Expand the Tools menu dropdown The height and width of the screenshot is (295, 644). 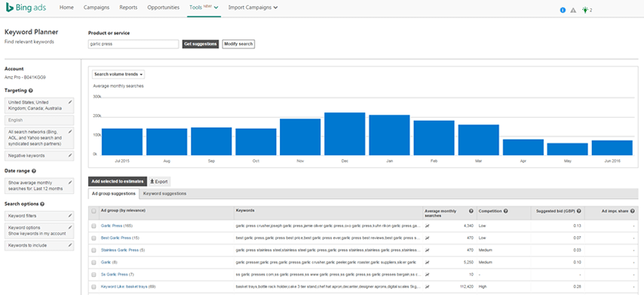point(204,8)
